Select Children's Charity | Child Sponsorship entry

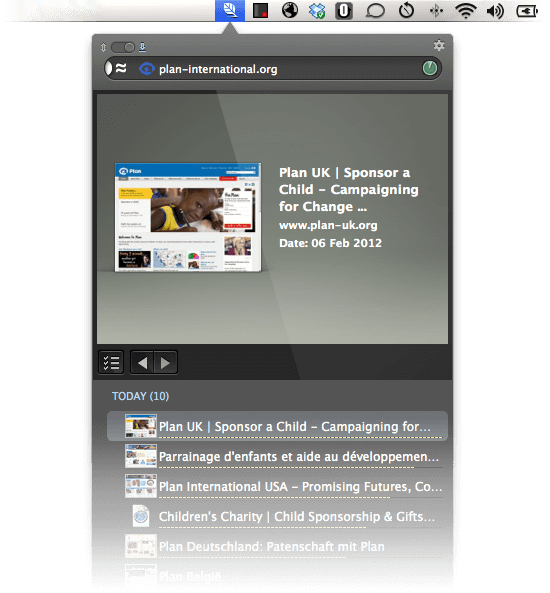[x=277, y=516]
